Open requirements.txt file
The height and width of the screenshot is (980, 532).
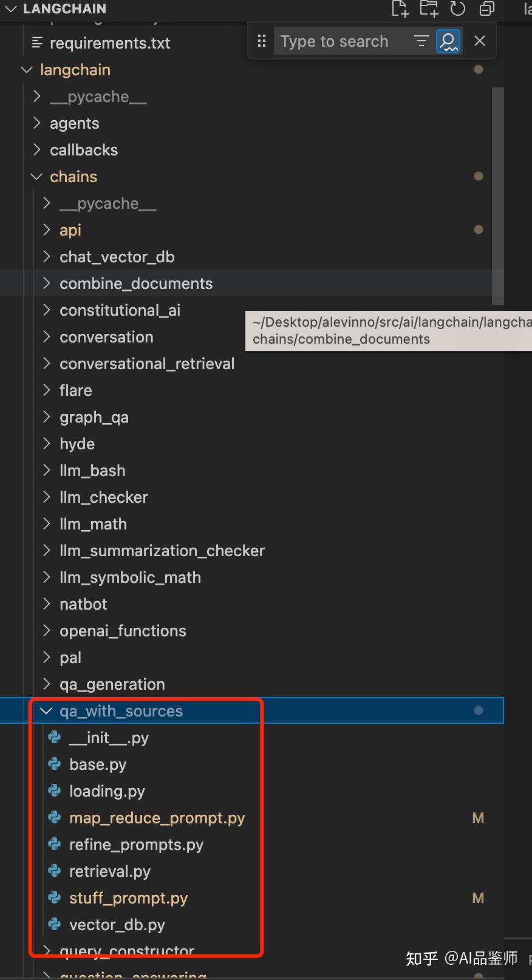[109, 43]
